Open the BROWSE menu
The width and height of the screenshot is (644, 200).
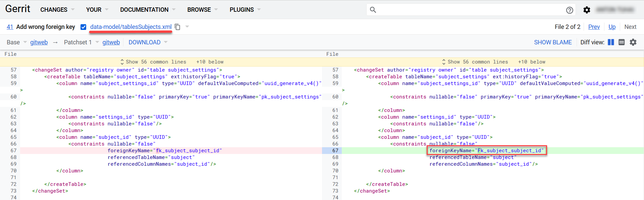[203, 10]
